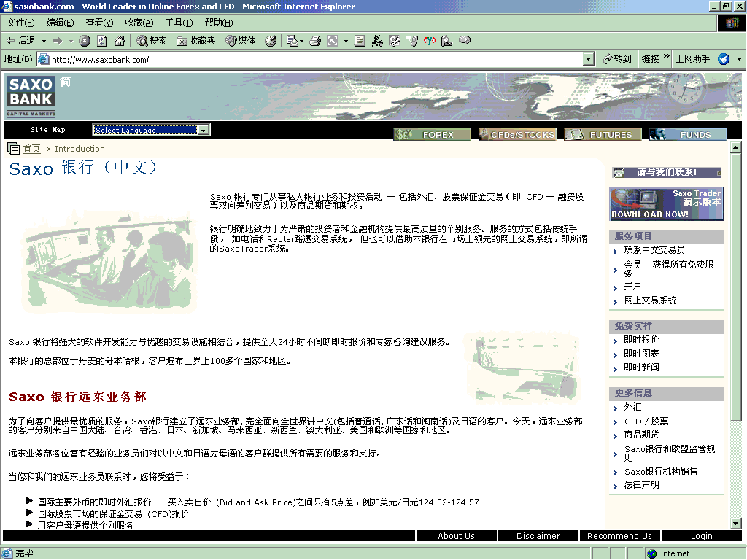
Task: Click the Back (后退) arrow button
Action: (x=21, y=41)
